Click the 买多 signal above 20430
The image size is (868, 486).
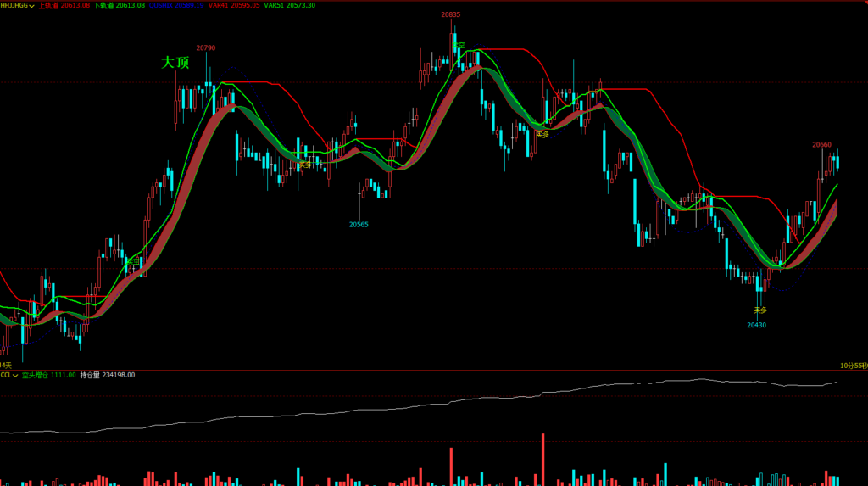pos(760,310)
